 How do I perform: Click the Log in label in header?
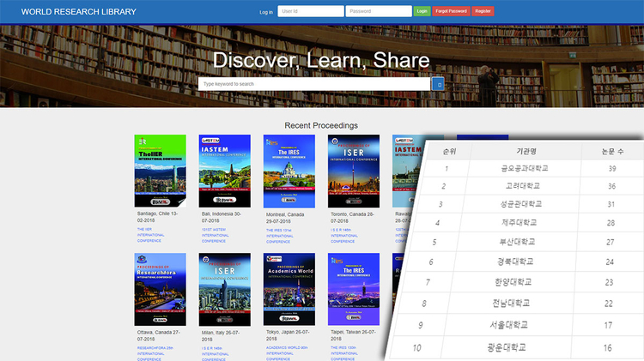(x=266, y=12)
